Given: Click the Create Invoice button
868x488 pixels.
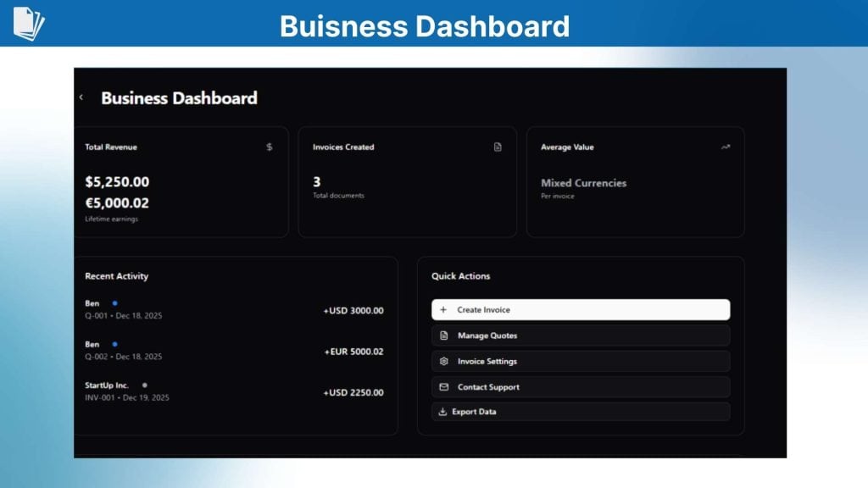Looking at the screenshot, I should [579, 309].
